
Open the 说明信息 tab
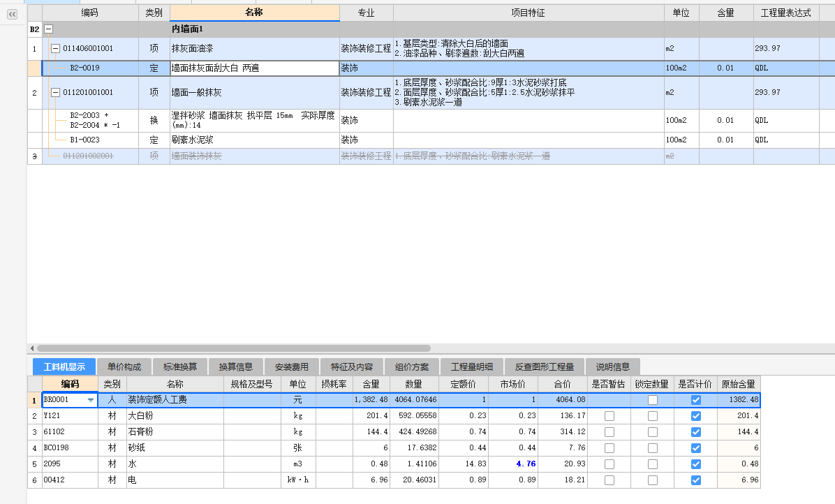[x=612, y=366]
